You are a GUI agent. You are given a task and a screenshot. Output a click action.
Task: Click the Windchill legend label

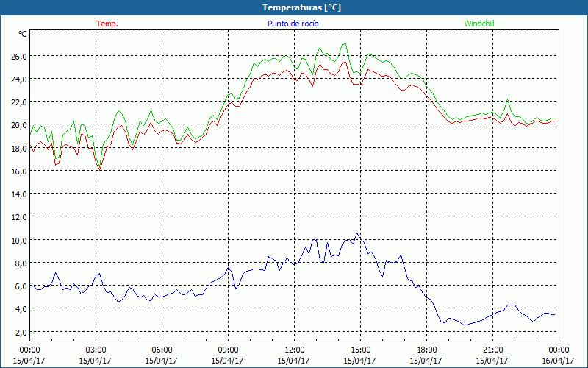479,24
